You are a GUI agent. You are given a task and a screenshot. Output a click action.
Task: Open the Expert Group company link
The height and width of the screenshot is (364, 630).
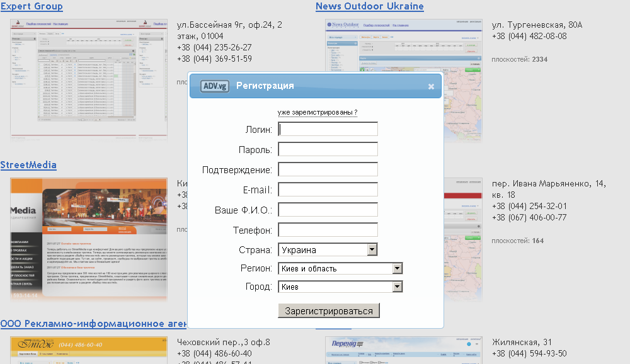[31, 6]
